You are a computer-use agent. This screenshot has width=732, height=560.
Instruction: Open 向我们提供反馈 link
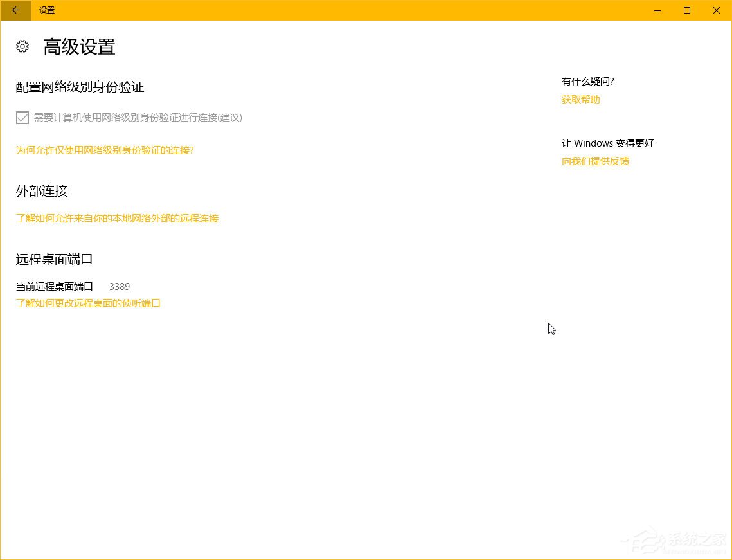pos(594,161)
